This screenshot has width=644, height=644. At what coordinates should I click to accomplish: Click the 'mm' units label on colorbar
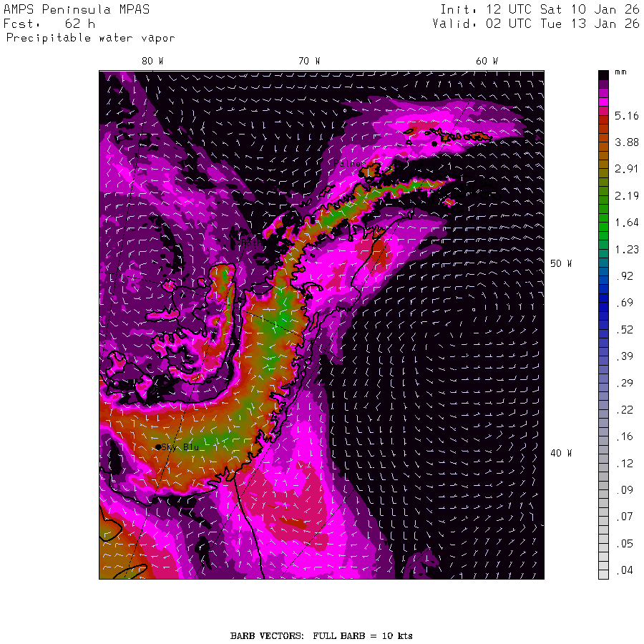(620, 72)
